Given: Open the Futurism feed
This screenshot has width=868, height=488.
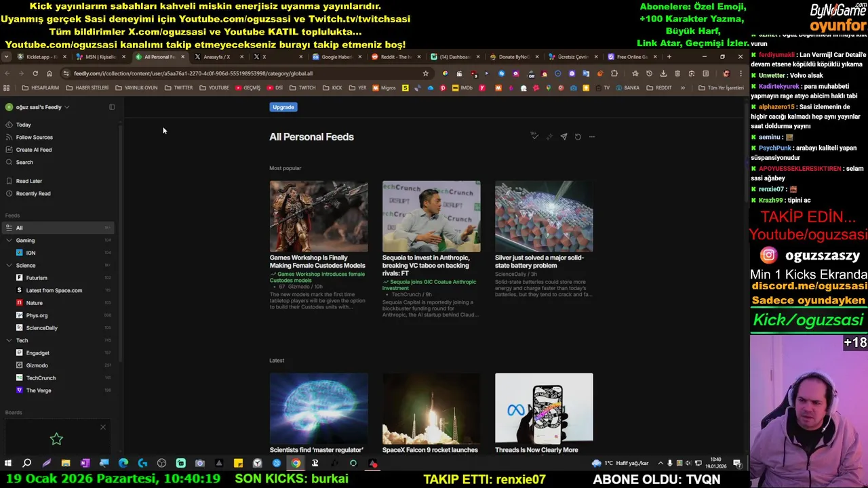Looking at the screenshot, I should pyautogui.click(x=37, y=278).
